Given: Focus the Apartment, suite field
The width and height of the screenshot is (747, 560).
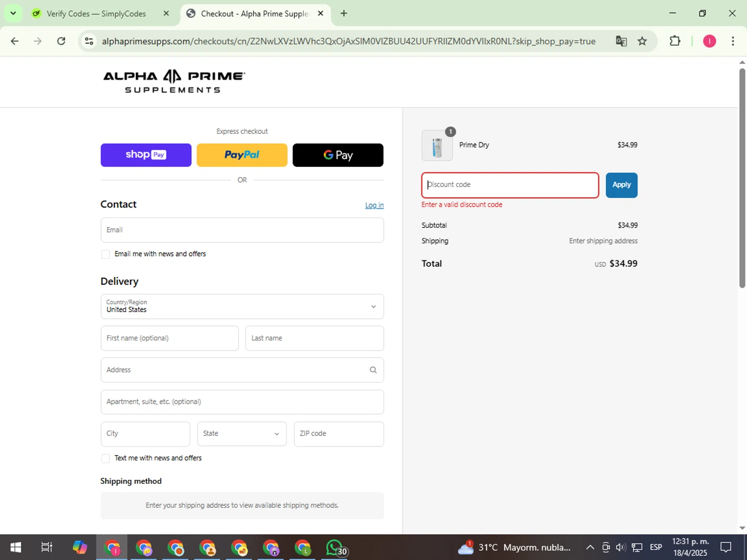Looking at the screenshot, I should 242,402.
